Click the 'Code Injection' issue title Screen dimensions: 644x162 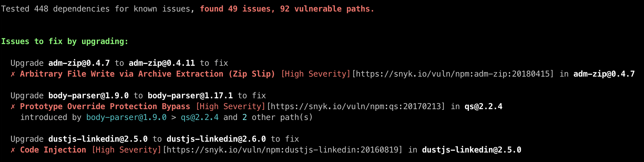[x=53, y=150]
